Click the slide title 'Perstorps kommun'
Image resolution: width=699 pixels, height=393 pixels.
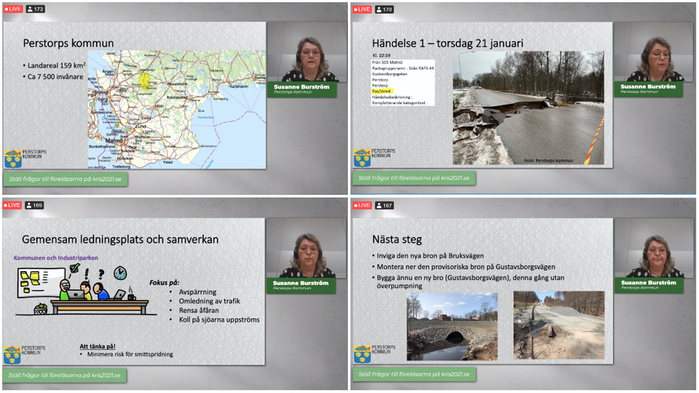tap(68, 43)
